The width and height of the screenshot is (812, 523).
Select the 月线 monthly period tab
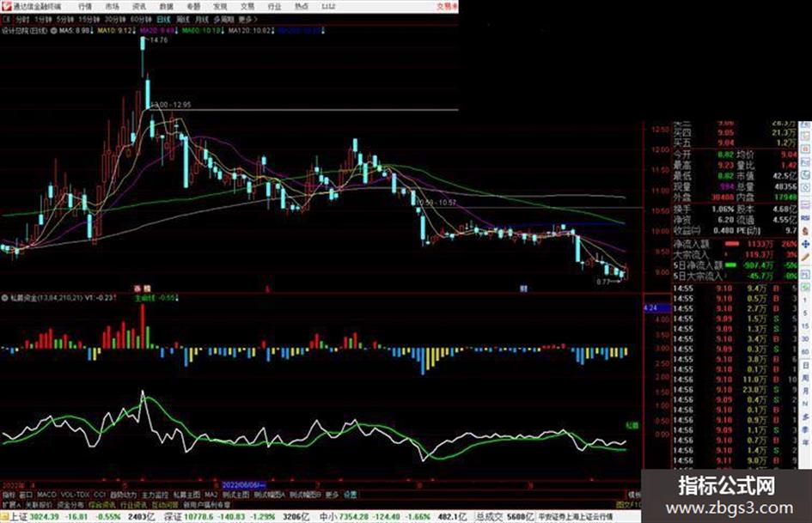point(201,19)
